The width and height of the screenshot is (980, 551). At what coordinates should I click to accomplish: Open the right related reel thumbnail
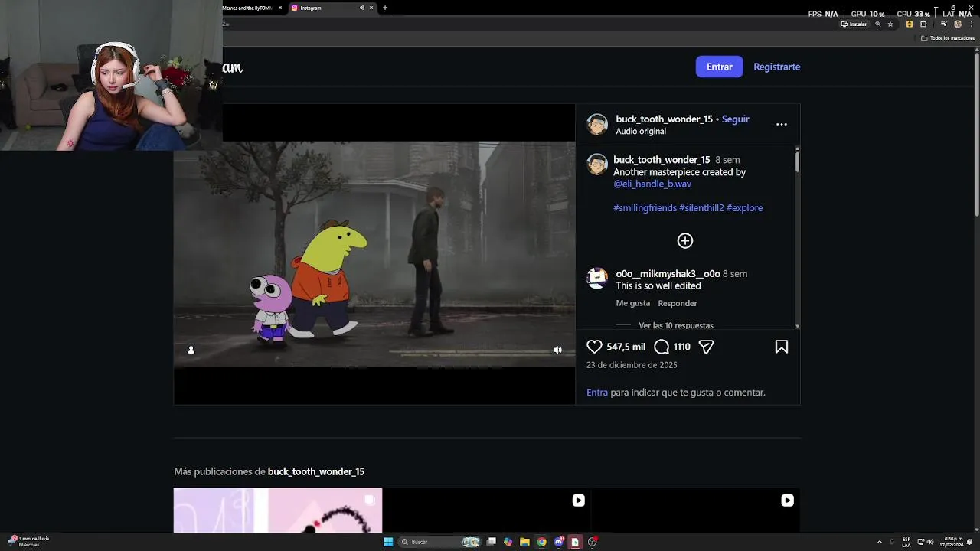pyautogui.click(x=696, y=510)
